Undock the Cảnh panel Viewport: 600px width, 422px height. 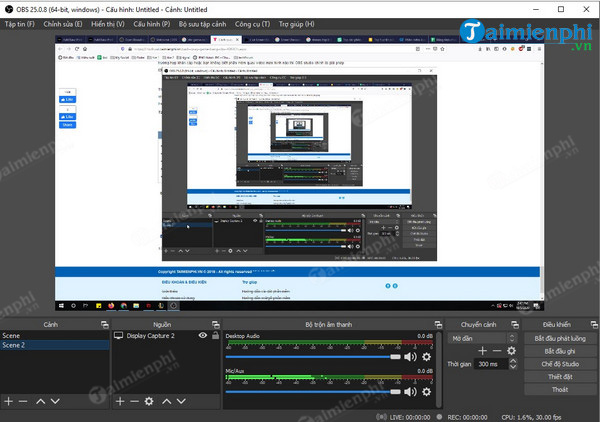pos(104,324)
